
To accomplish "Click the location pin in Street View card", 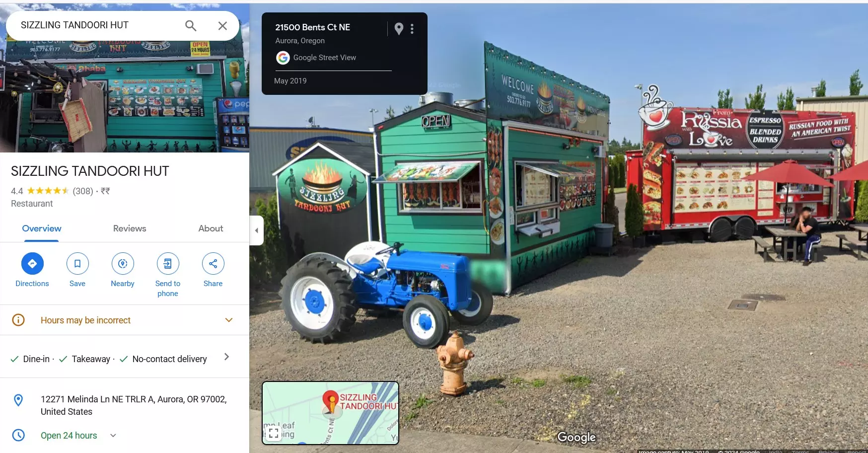I will 399,29.
